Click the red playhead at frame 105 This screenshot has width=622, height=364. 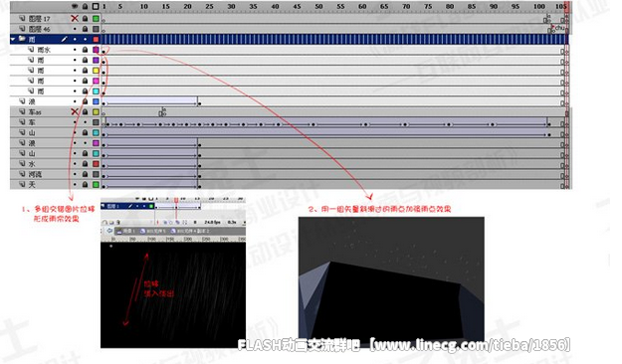click(567, 7)
